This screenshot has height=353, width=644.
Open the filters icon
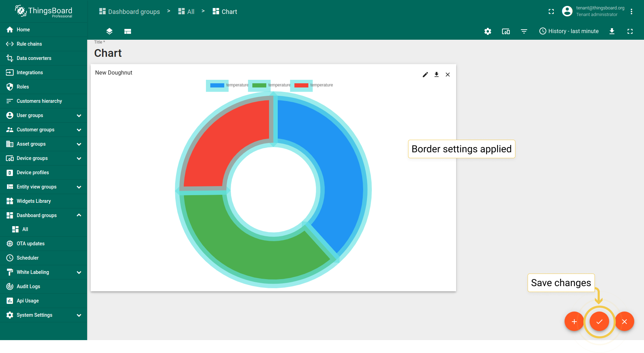(x=524, y=31)
